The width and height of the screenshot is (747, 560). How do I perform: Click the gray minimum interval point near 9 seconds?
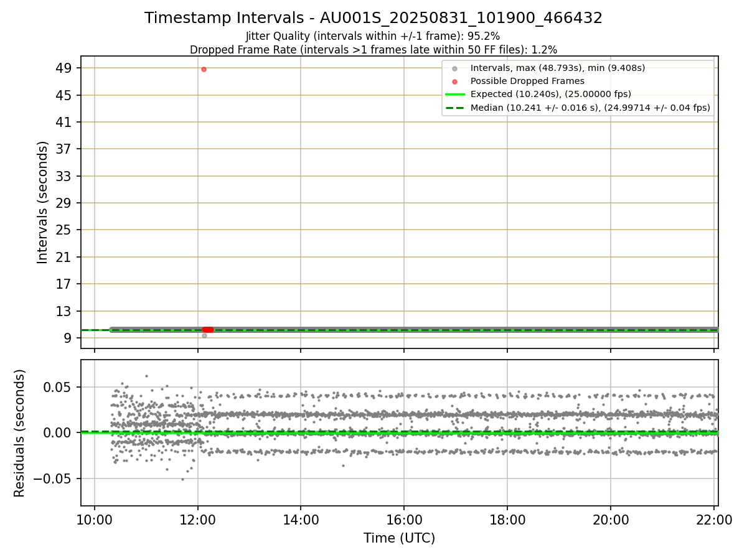204,335
